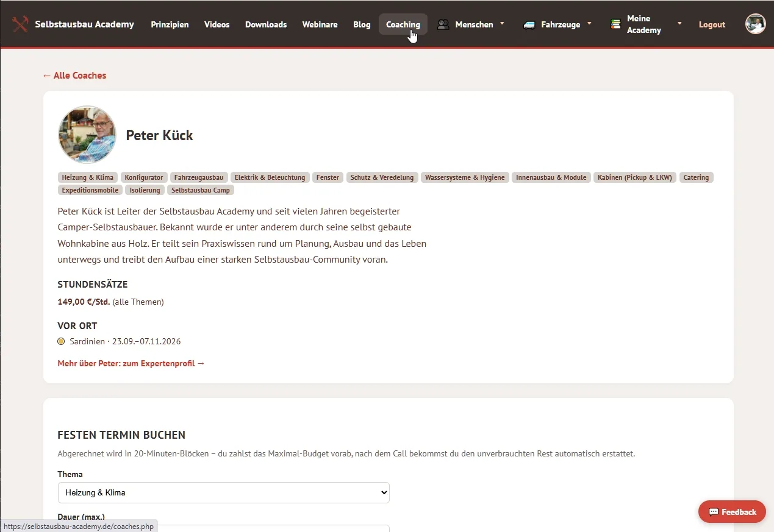
Task: Click the stacked books icon beside Meine Academy
Action: (x=615, y=24)
